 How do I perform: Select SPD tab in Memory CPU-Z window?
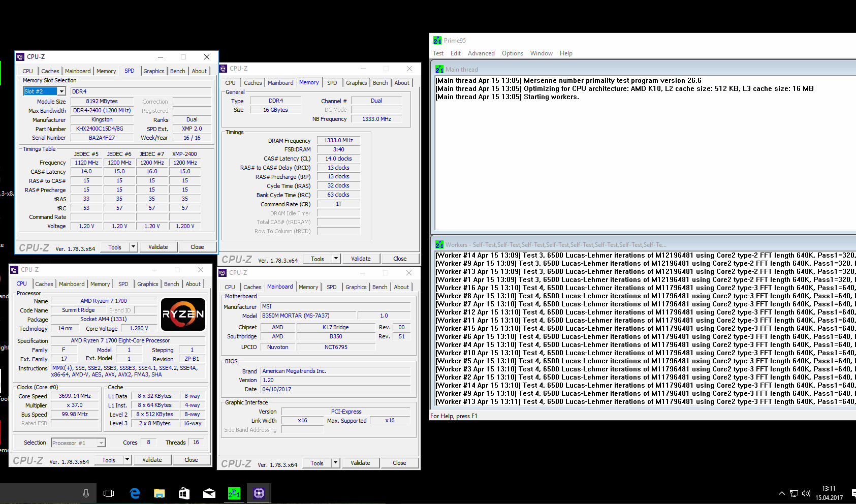click(x=332, y=83)
